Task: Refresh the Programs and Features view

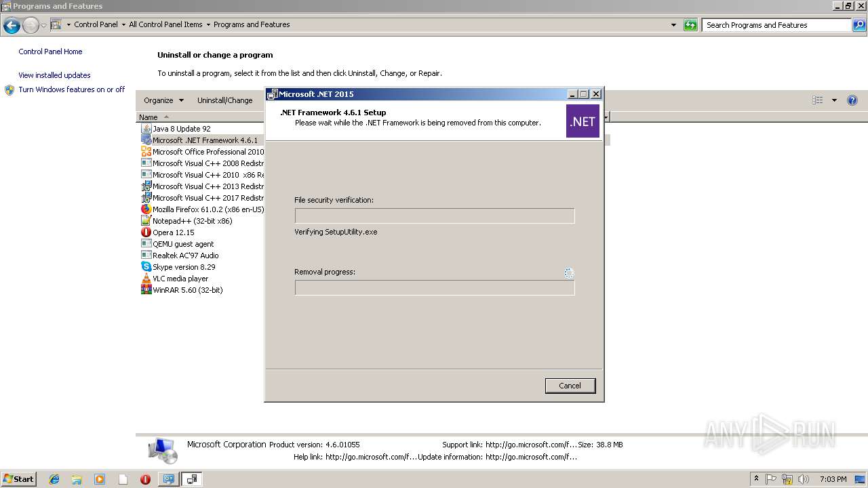Action: tap(690, 25)
